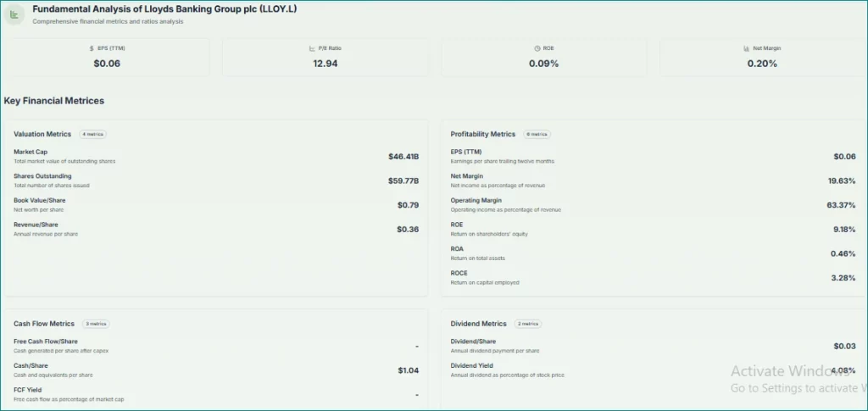Click the '6 metrics' badge on Profitability Metrics
Viewport: 868px width, 411px height.
[x=537, y=134]
